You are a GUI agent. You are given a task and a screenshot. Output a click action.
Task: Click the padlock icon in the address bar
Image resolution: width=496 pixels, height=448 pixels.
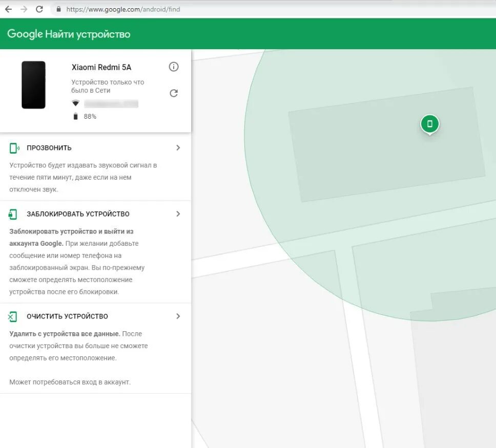[58, 9]
